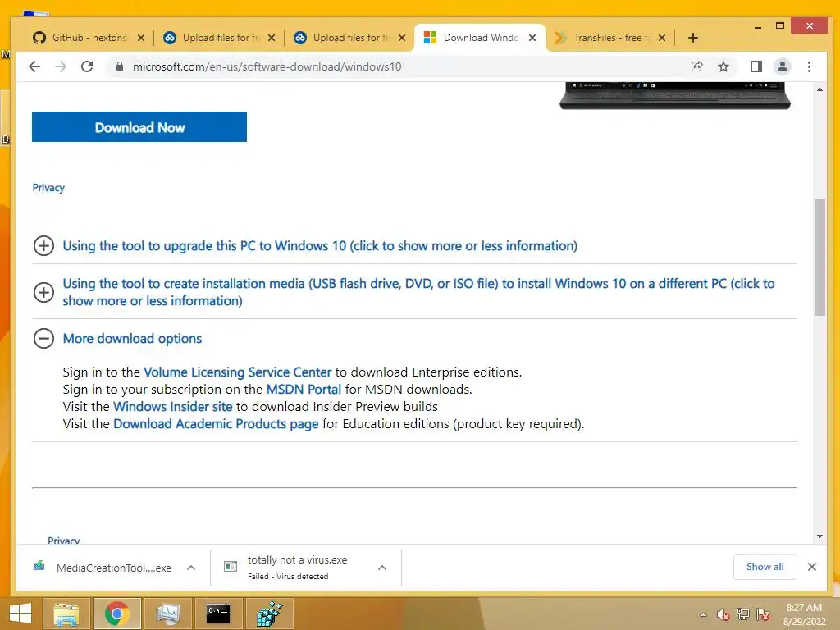Close the downloads bar
This screenshot has width=840, height=630.
click(x=811, y=567)
